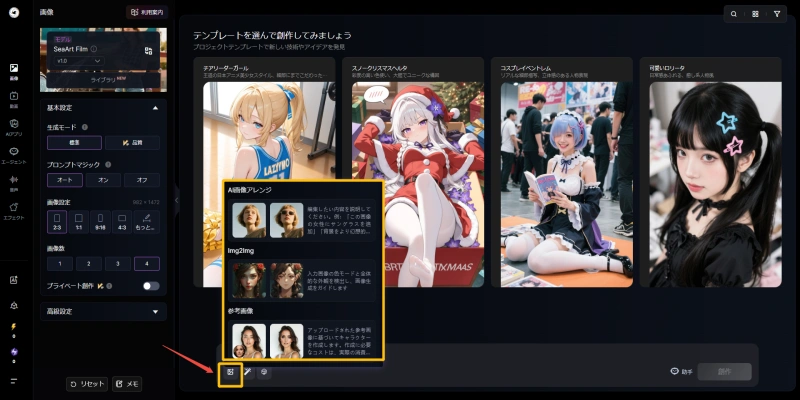
Task: Open the 音声 audio sidebar section
Action: pos(14,183)
